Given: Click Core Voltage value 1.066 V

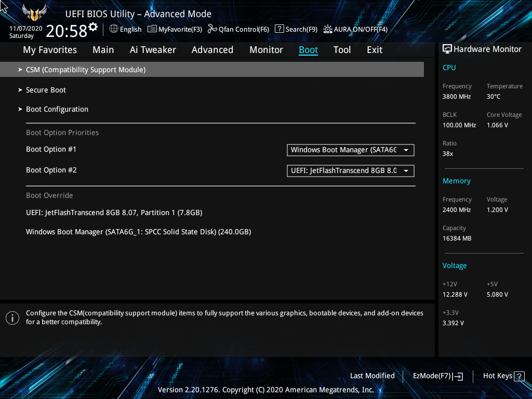Looking at the screenshot, I should click(497, 125).
